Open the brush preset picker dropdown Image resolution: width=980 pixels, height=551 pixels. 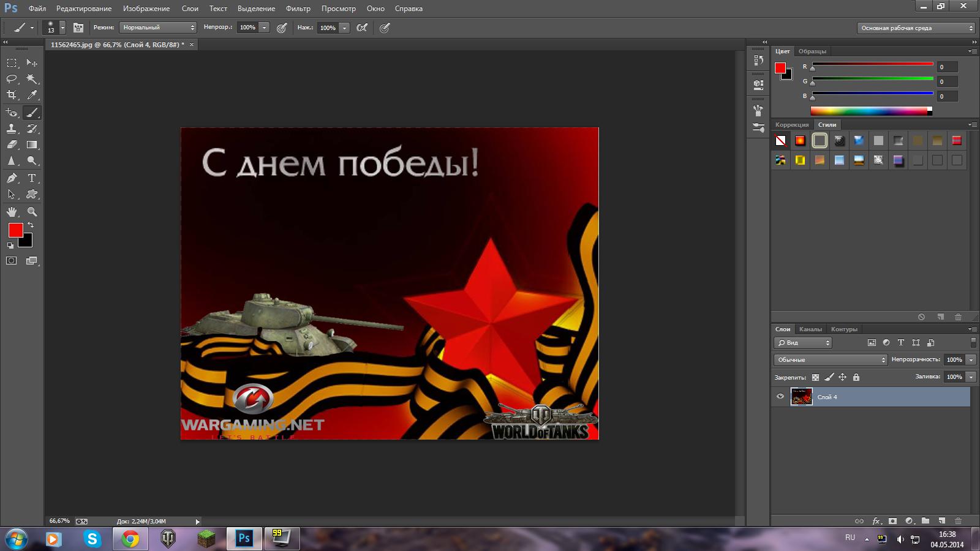(x=62, y=28)
